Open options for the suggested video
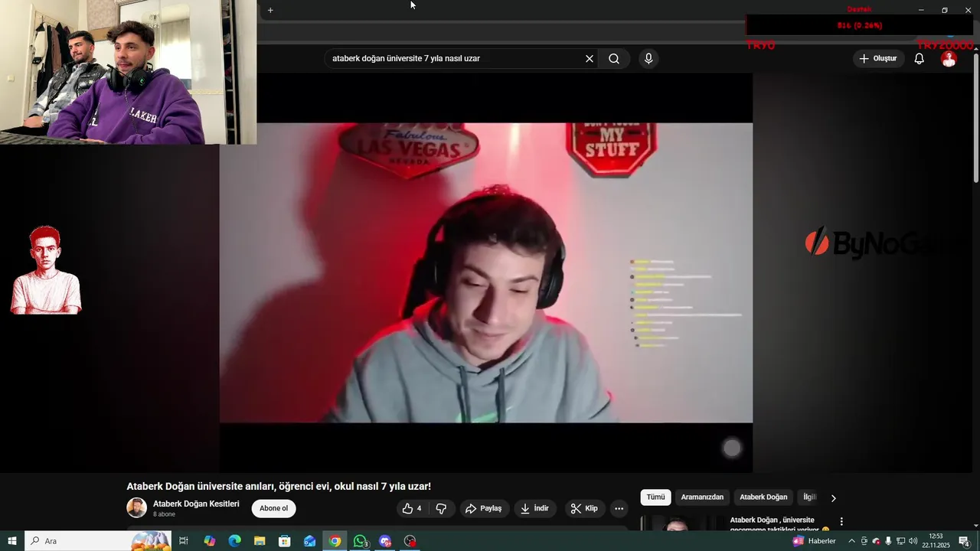980x551 pixels. [841, 522]
